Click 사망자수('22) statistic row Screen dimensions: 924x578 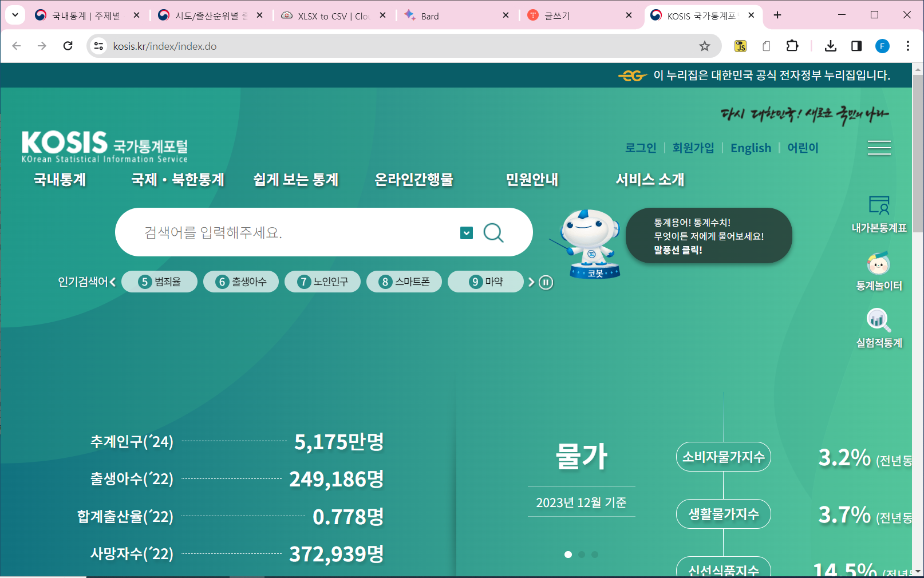click(x=237, y=553)
